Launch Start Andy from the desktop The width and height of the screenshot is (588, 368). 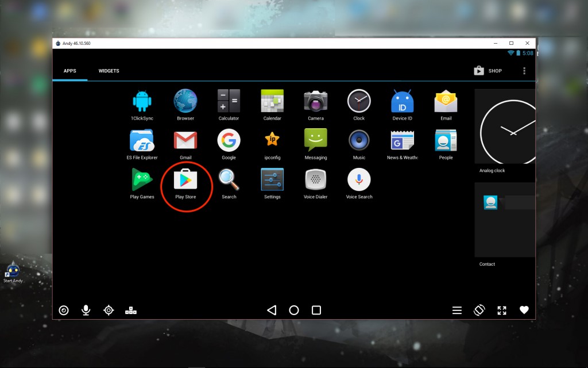12,269
